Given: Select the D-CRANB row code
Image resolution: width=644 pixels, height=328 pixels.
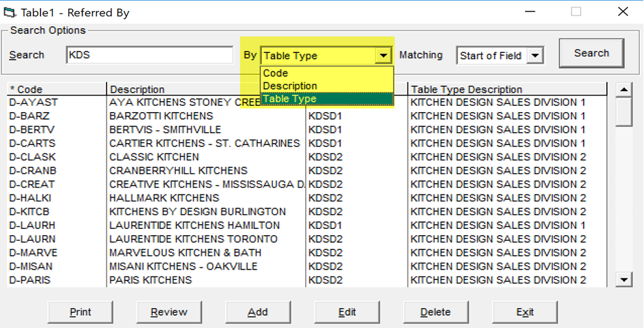Looking at the screenshot, I should point(33,171).
